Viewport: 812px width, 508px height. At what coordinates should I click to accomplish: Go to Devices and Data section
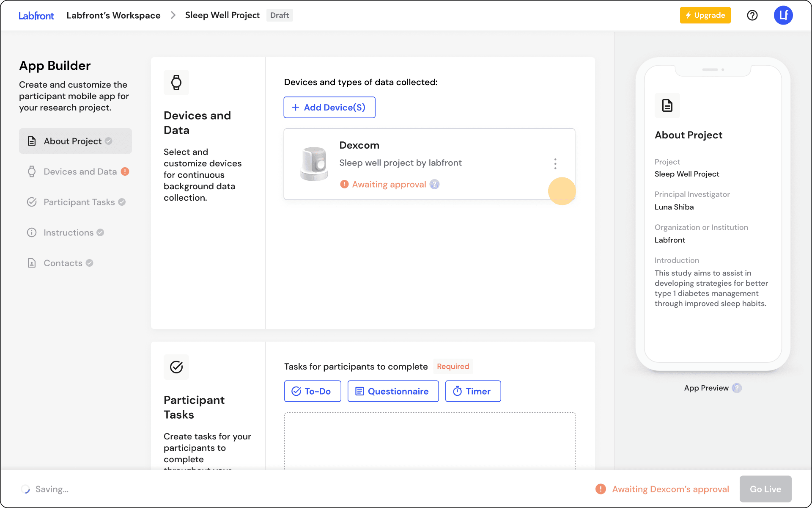pos(75,171)
